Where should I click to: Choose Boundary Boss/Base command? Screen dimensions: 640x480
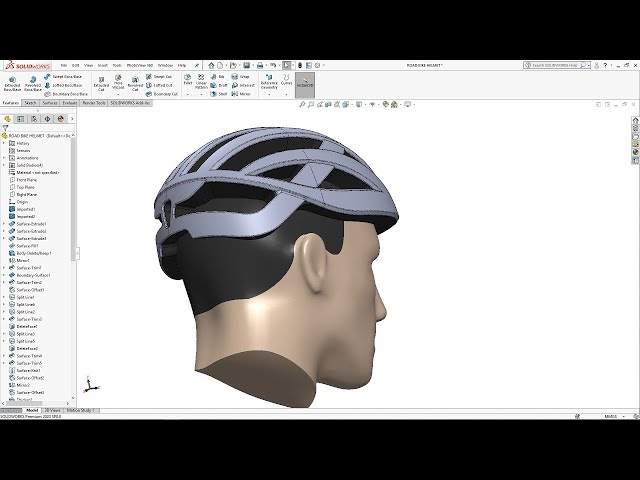pos(66,94)
